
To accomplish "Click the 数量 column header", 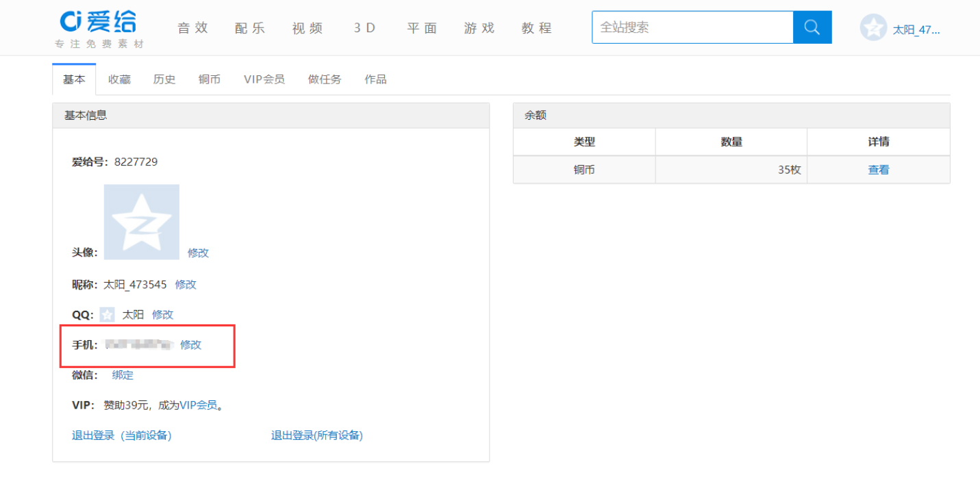I will pyautogui.click(x=731, y=142).
